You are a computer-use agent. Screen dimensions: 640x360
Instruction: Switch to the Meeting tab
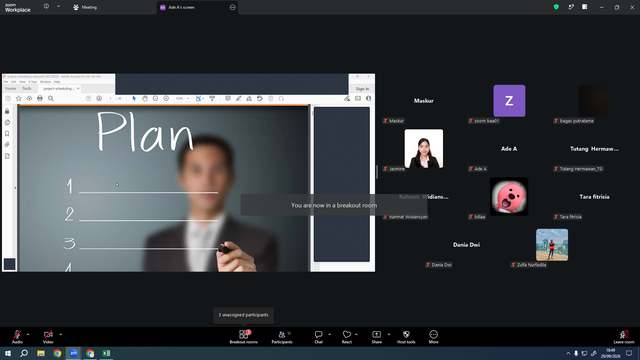click(85, 7)
